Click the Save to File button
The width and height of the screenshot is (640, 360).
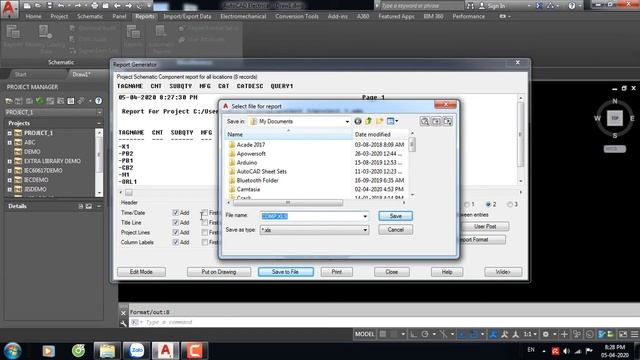pyautogui.click(x=286, y=272)
